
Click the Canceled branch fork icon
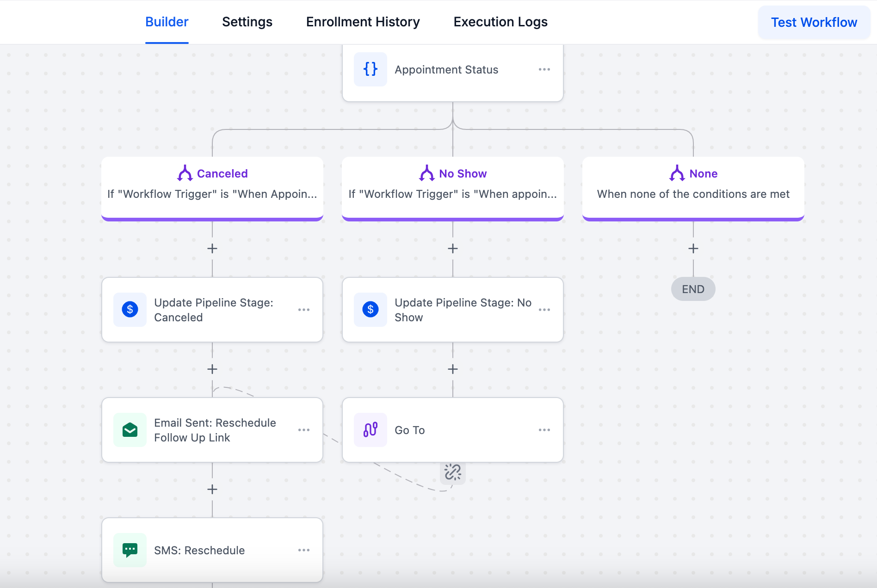click(185, 173)
